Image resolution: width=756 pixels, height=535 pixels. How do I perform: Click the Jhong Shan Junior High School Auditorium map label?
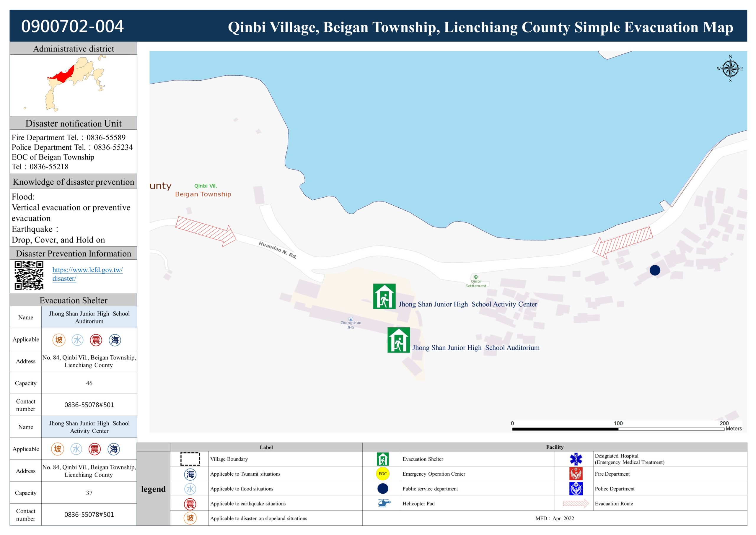(x=476, y=347)
